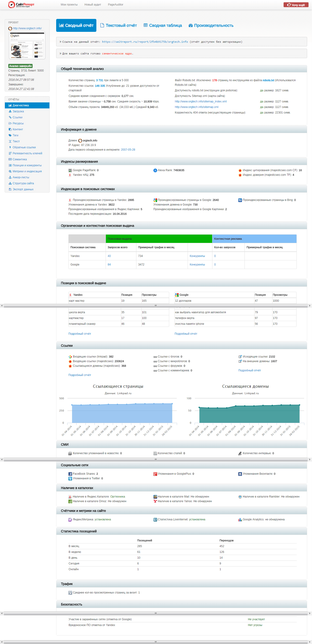This screenshot has width=312, height=644.
Task: Open the семантическое ядро link
Action: point(117,54)
